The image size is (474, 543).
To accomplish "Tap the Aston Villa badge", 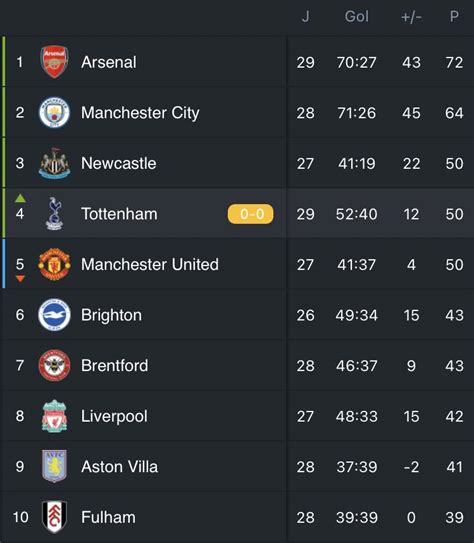I will (x=54, y=466).
